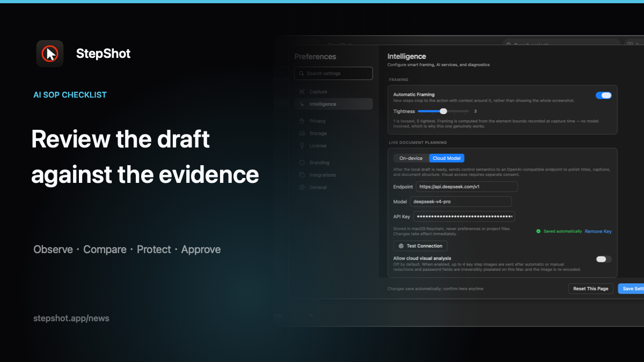
Task: Open General via its gear icon
Action: pyautogui.click(x=302, y=187)
